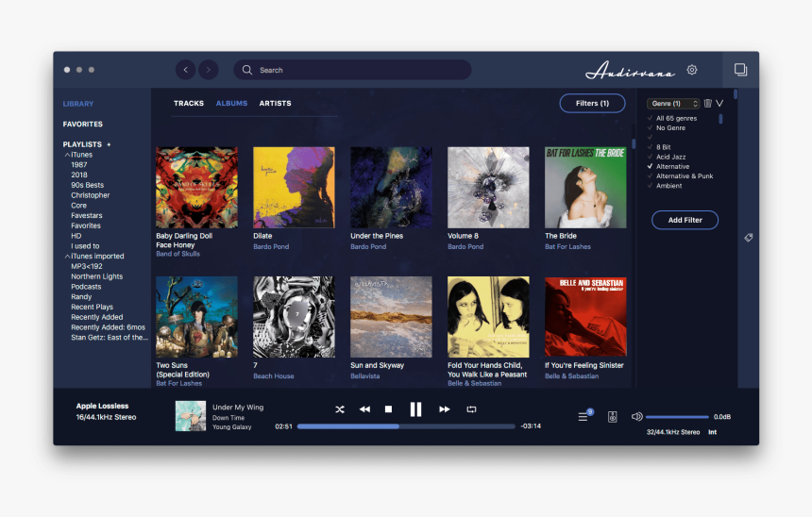This screenshot has height=517, width=812.
Task: Pause the current track
Action: 415,409
